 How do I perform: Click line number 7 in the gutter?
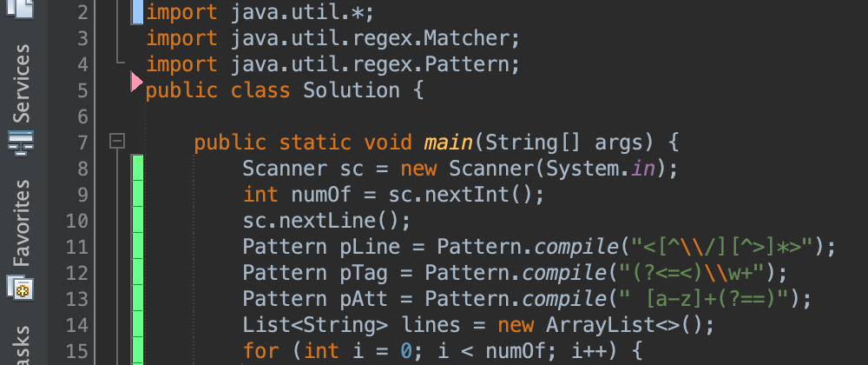point(82,143)
